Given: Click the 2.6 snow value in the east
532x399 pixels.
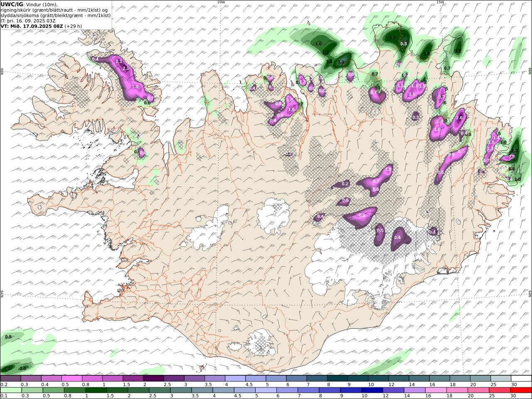Looking at the screenshot, I should click(x=459, y=118).
